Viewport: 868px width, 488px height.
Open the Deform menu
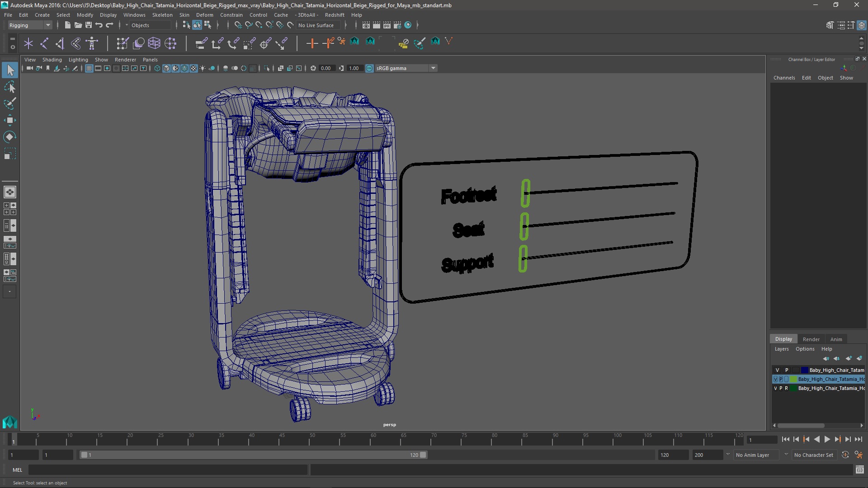204,15
